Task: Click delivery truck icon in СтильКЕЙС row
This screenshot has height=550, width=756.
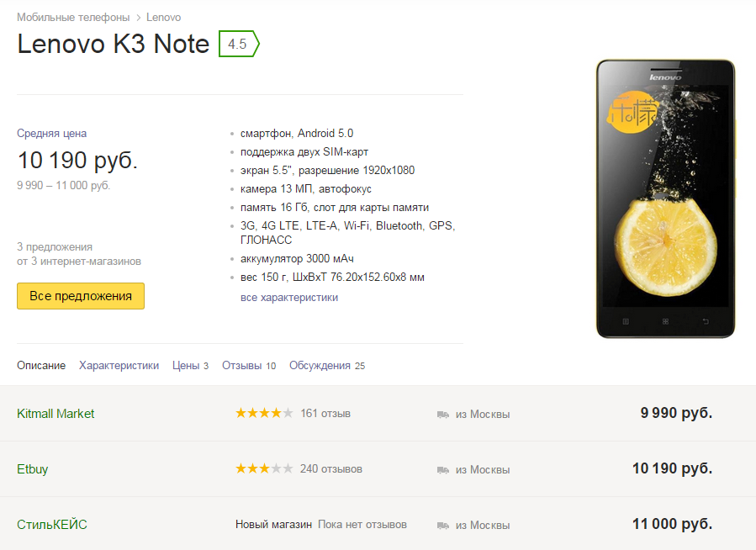Action: coord(442,526)
